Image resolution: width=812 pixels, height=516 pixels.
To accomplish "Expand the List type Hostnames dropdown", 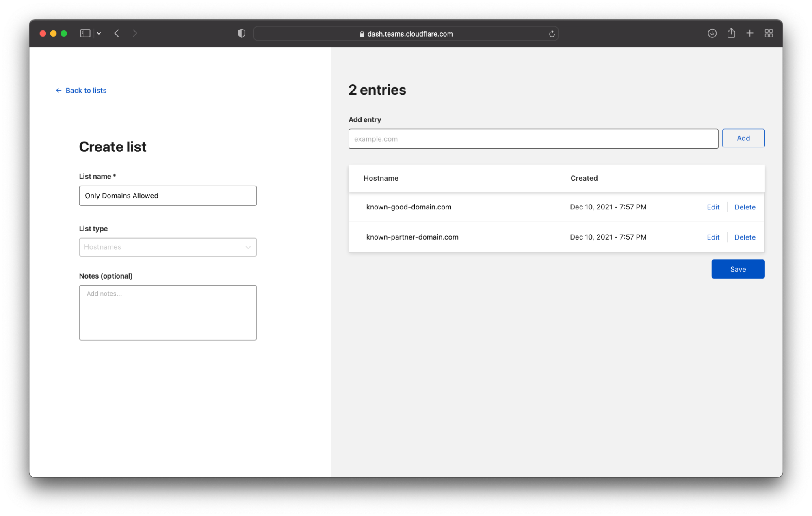I will point(167,247).
